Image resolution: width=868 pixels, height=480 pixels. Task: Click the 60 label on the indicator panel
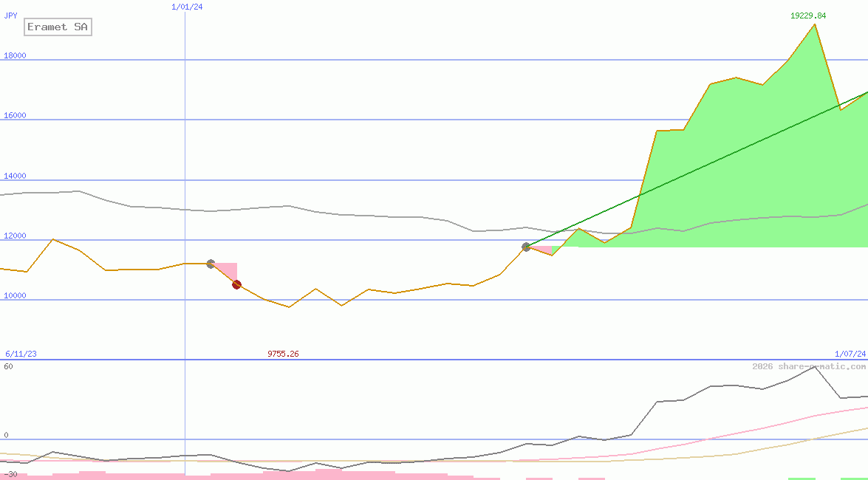pyautogui.click(x=9, y=366)
